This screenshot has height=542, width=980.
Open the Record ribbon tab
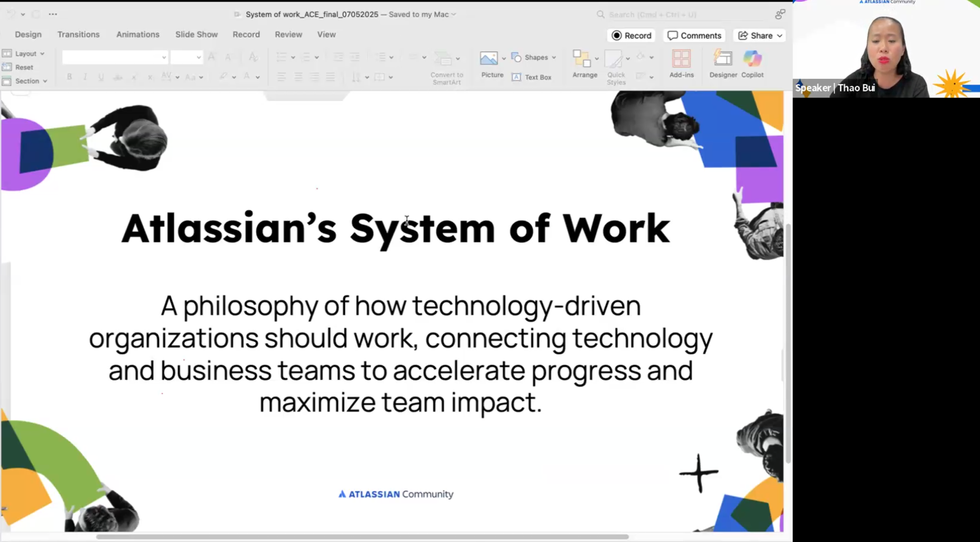tap(246, 35)
